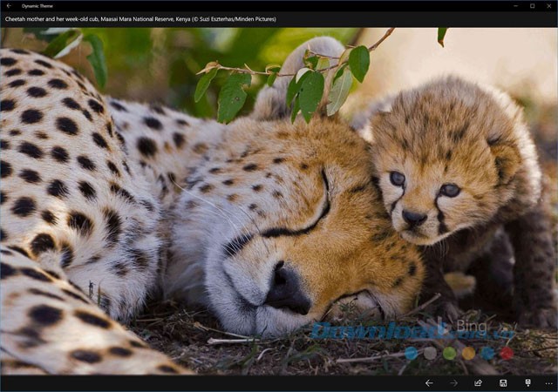Click the back arrow in the title bar

pos(8,5)
